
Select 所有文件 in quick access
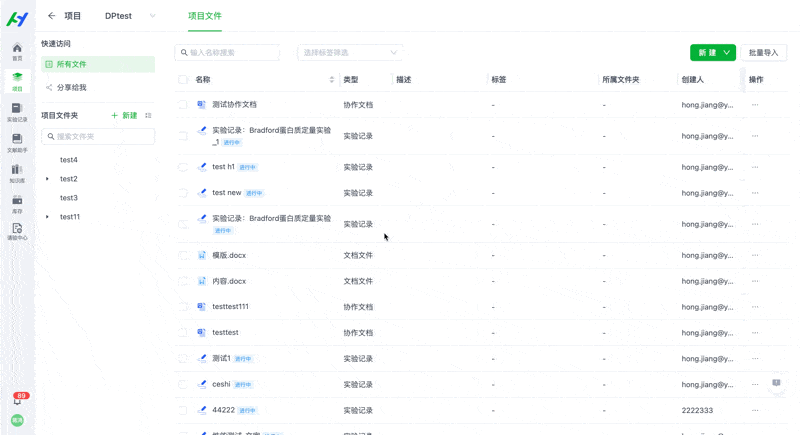(98, 64)
